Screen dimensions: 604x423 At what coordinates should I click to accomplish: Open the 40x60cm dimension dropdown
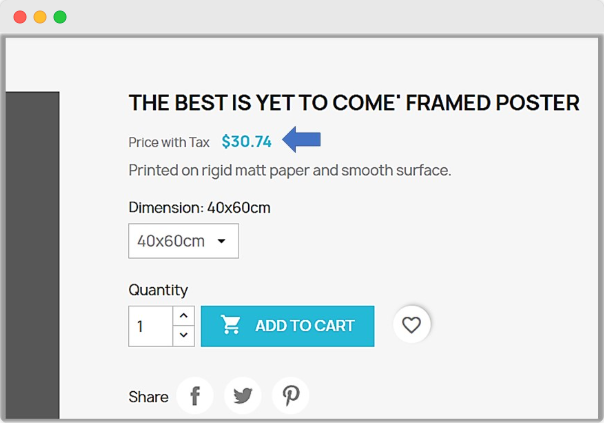pos(183,241)
